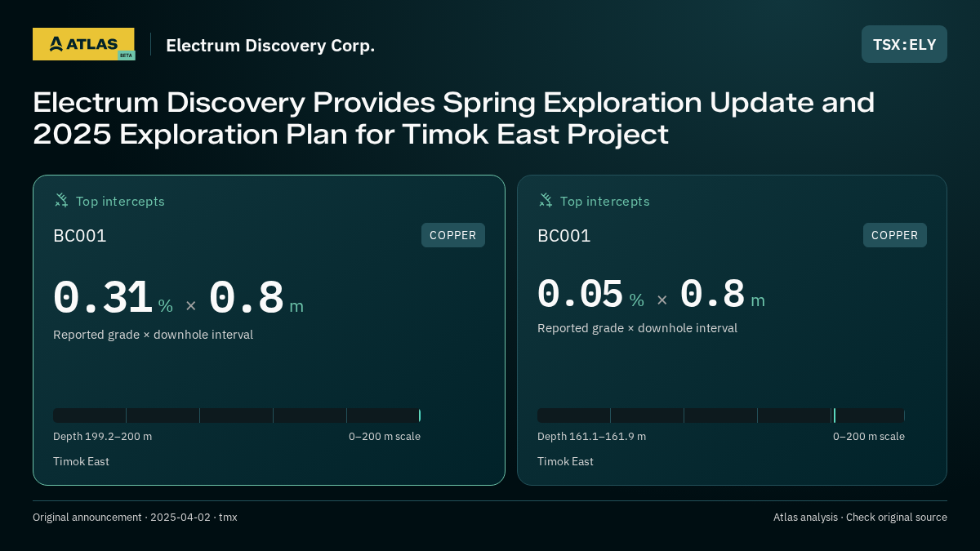
Task: Click 'Timok East' in the 0.05% card
Action: point(565,461)
